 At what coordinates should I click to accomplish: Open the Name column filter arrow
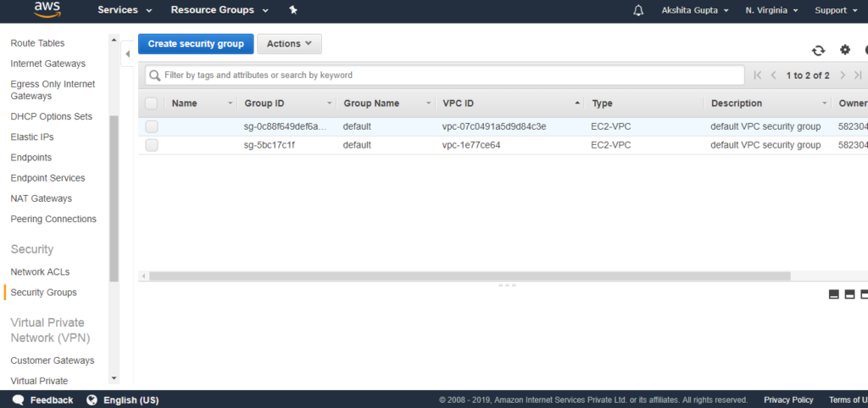click(231, 103)
